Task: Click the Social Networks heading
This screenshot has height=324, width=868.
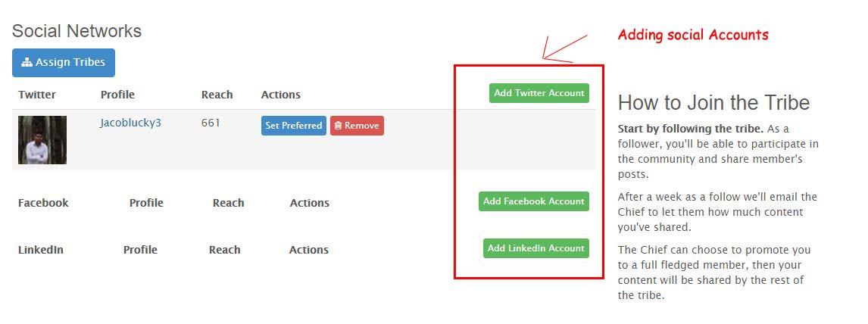Action: (77, 31)
